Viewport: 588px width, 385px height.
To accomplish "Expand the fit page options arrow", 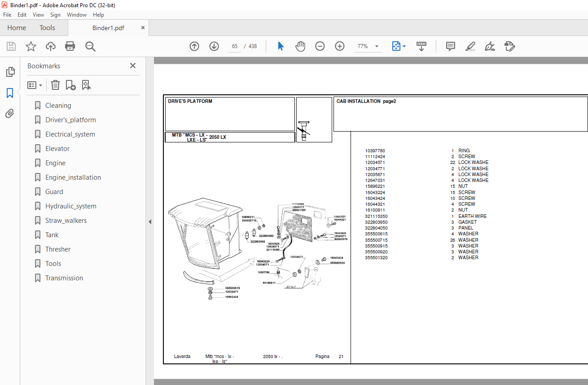I will (404, 46).
